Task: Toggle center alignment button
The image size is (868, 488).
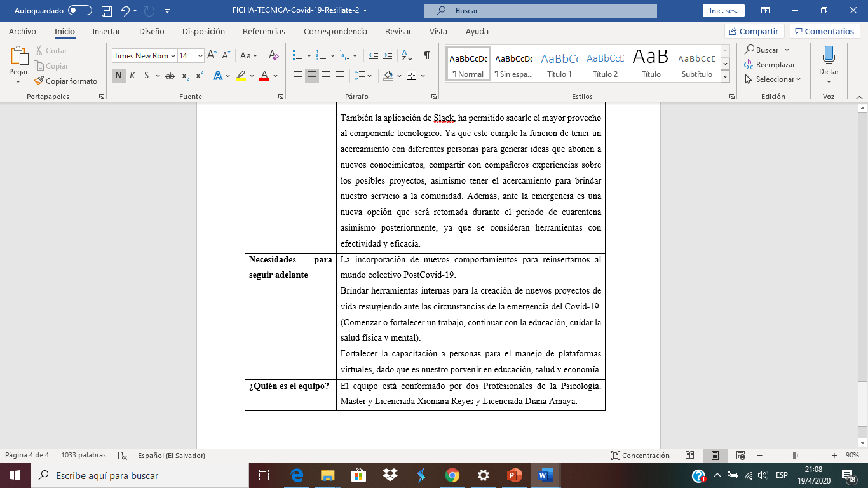Action: (x=311, y=76)
